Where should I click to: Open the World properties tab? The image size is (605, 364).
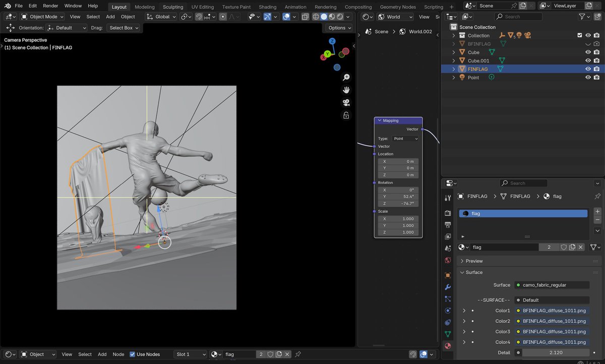[x=448, y=260]
